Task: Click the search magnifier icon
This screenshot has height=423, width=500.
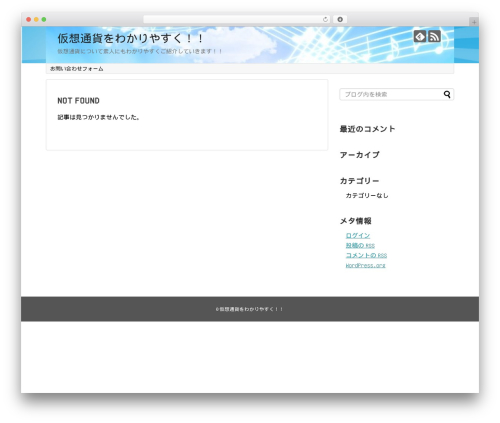Action: (447, 94)
